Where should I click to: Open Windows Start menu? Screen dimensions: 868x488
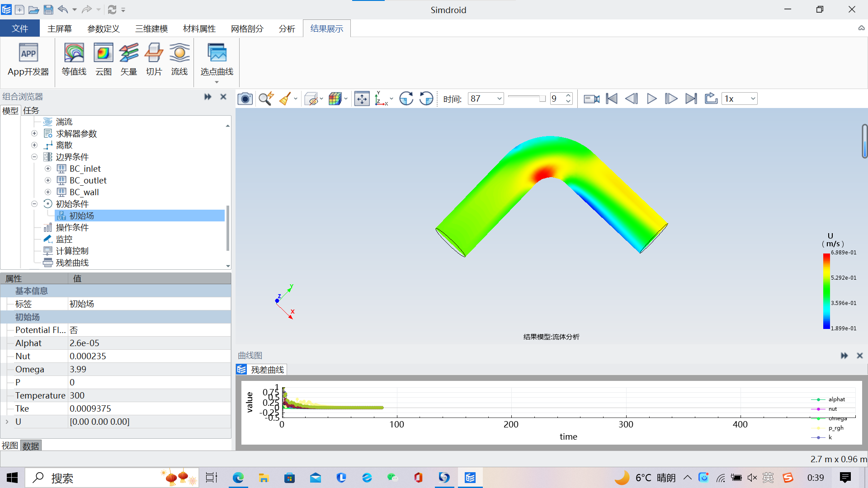[x=12, y=478]
